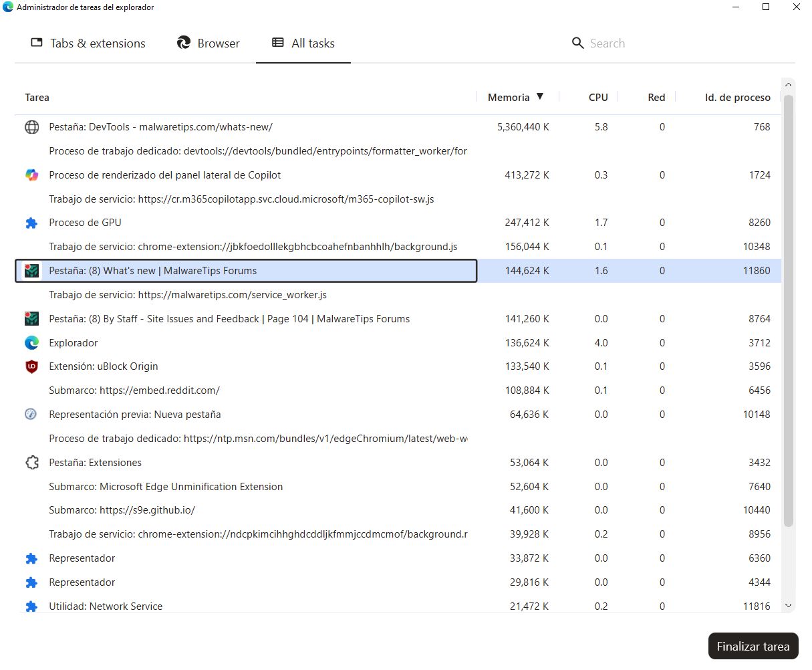Image resolution: width=812 pixels, height=670 pixels.
Task: Click the CPU value 4.0 for Explorador
Action: click(x=601, y=343)
